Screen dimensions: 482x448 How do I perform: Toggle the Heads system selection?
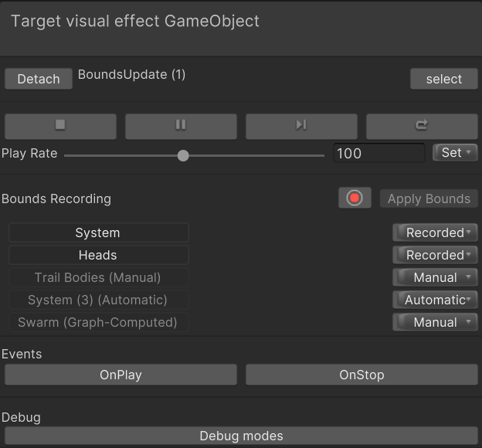click(98, 255)
